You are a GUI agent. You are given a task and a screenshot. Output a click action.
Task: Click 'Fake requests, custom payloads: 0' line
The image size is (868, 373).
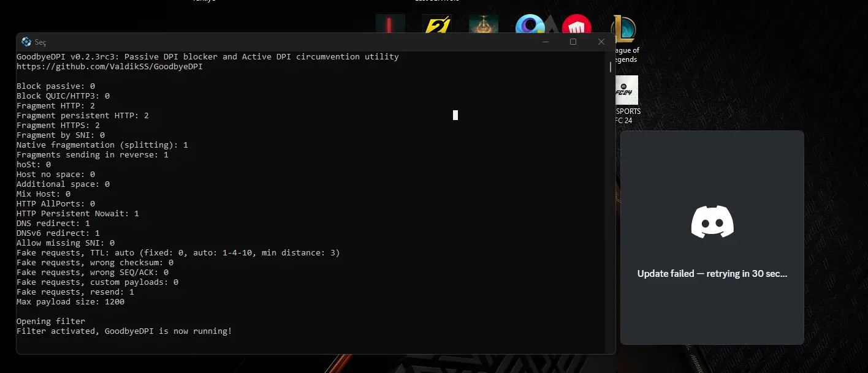pos(97,282)
